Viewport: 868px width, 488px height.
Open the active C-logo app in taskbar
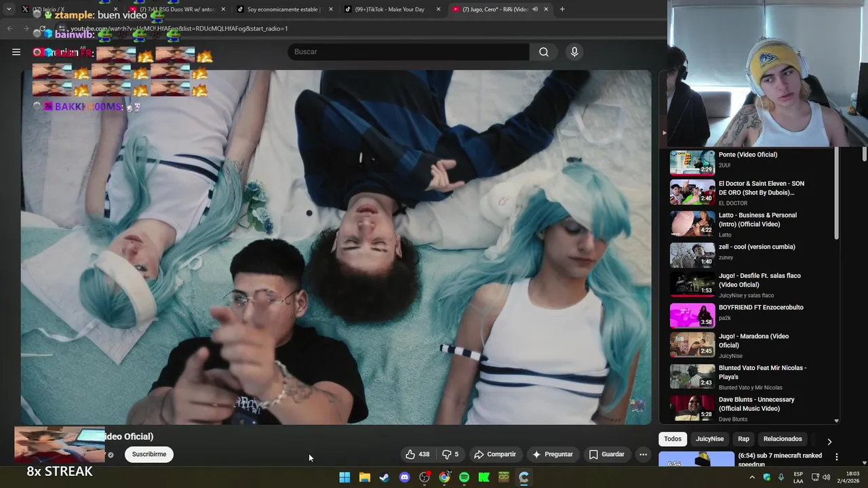(x=524, y=477)
